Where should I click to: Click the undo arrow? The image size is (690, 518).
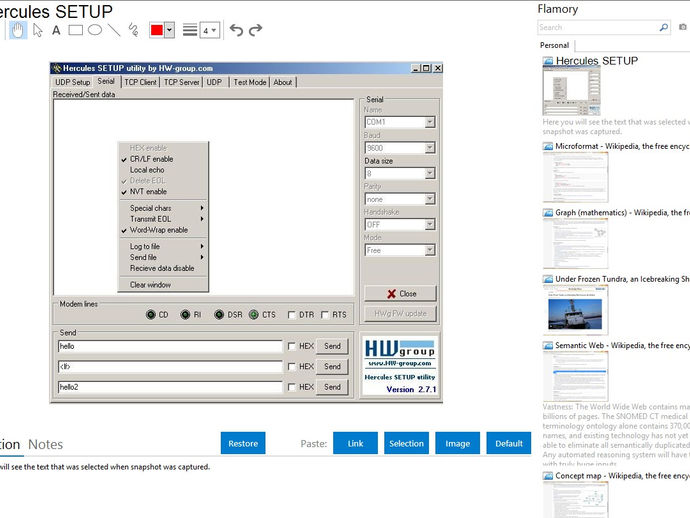(236, 30)
